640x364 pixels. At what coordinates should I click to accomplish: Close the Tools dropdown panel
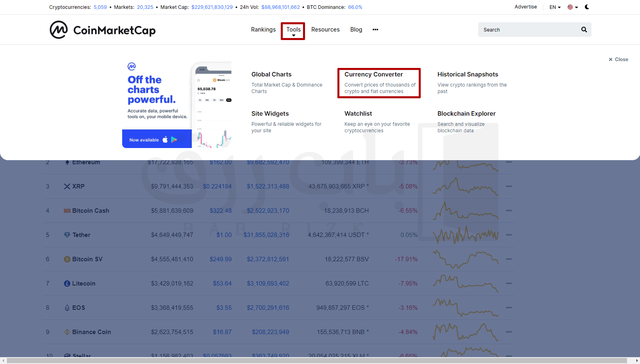tap(619, 59)
